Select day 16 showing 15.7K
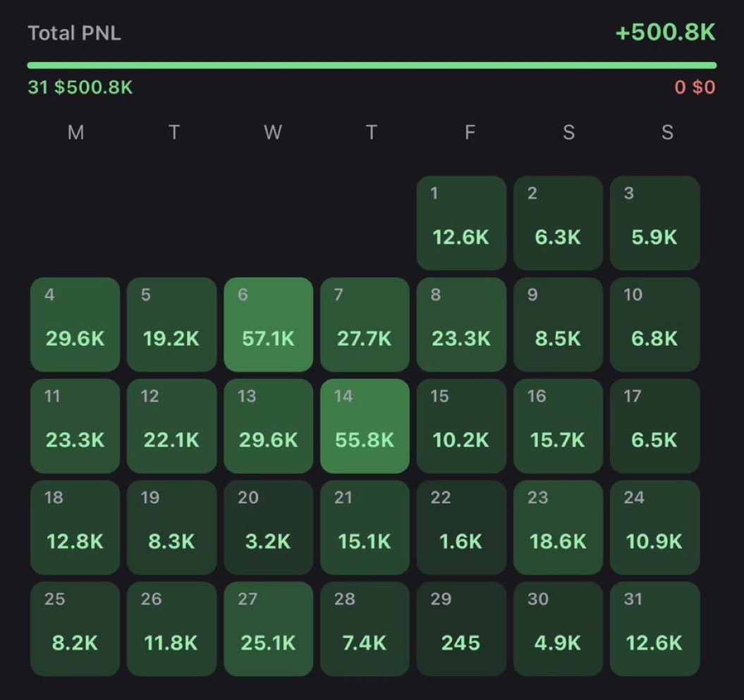 point(558,426)
